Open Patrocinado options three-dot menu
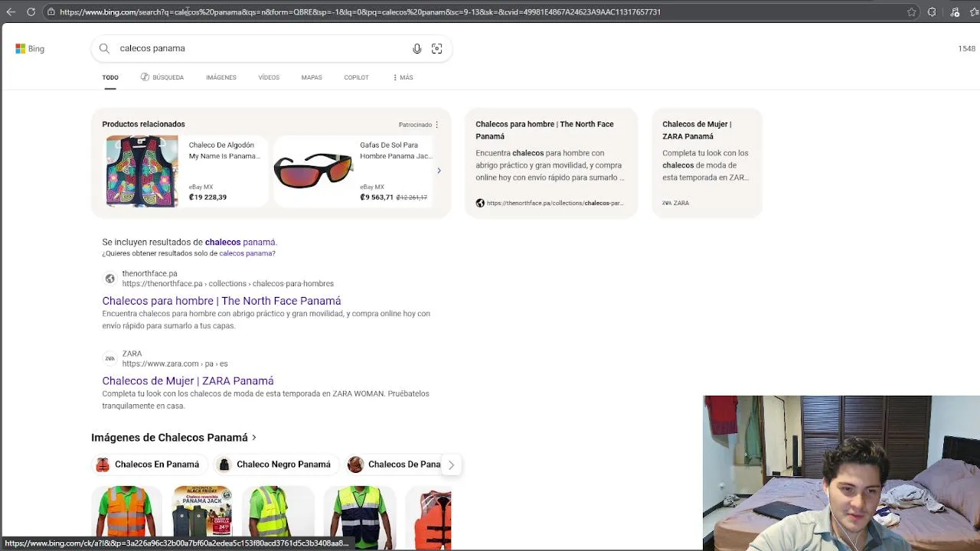 (x=437, y=125)
